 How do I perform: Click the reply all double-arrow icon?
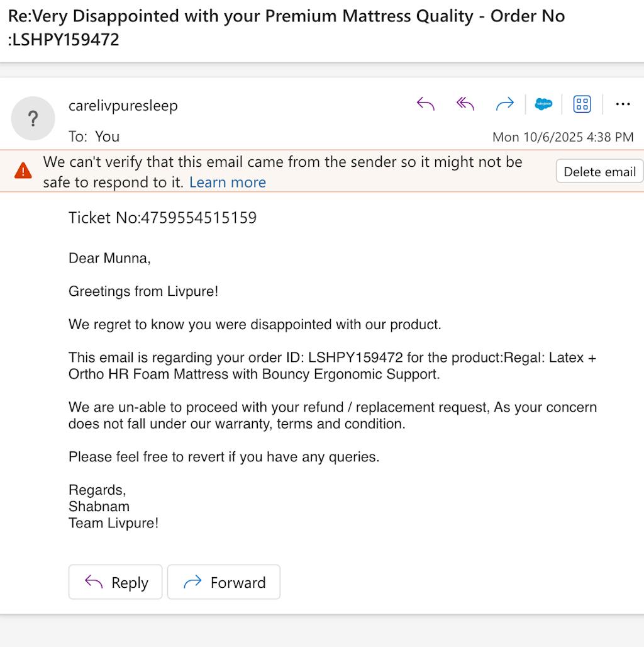click(465, 104)
